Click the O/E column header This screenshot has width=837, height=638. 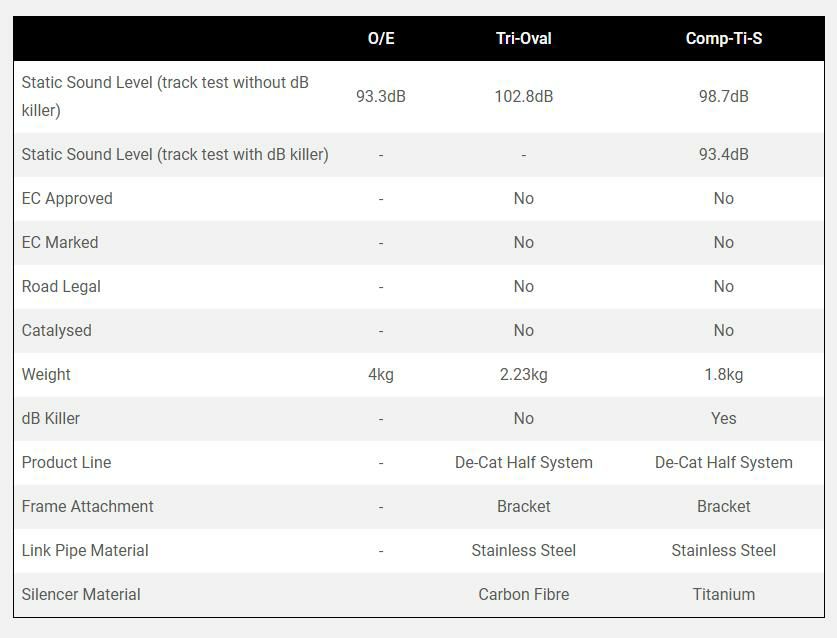coord(381,39)
